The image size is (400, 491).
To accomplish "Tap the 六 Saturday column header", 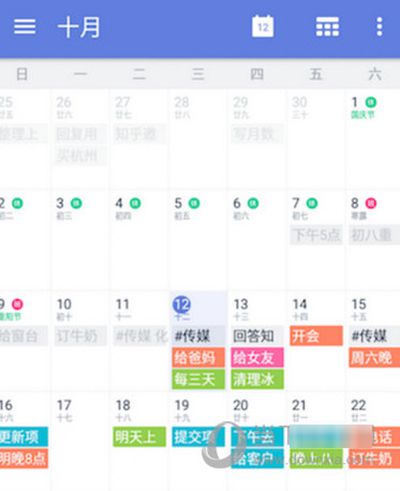I will click(375, 74).
